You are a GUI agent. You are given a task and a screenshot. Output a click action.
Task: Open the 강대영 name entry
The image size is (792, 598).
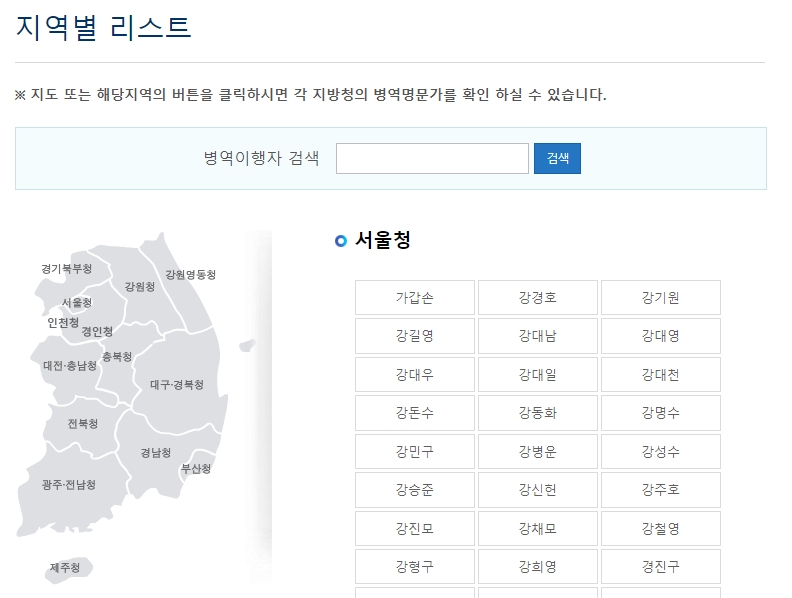661,336
